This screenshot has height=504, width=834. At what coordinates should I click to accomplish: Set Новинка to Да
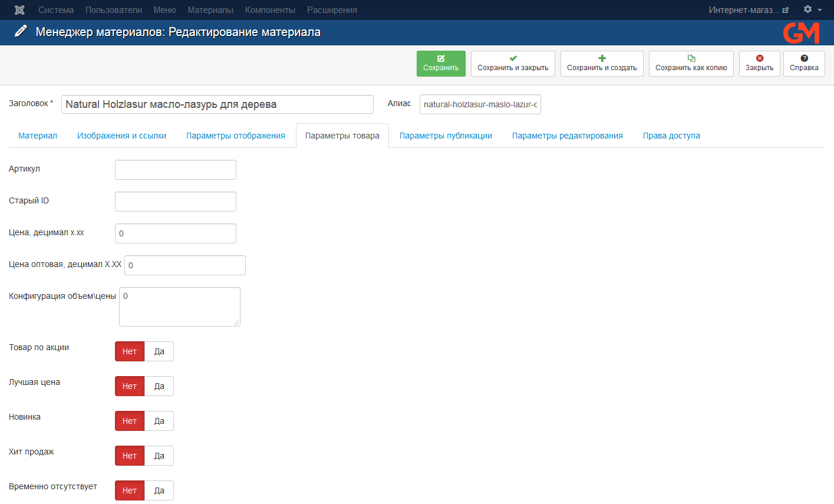159,421
